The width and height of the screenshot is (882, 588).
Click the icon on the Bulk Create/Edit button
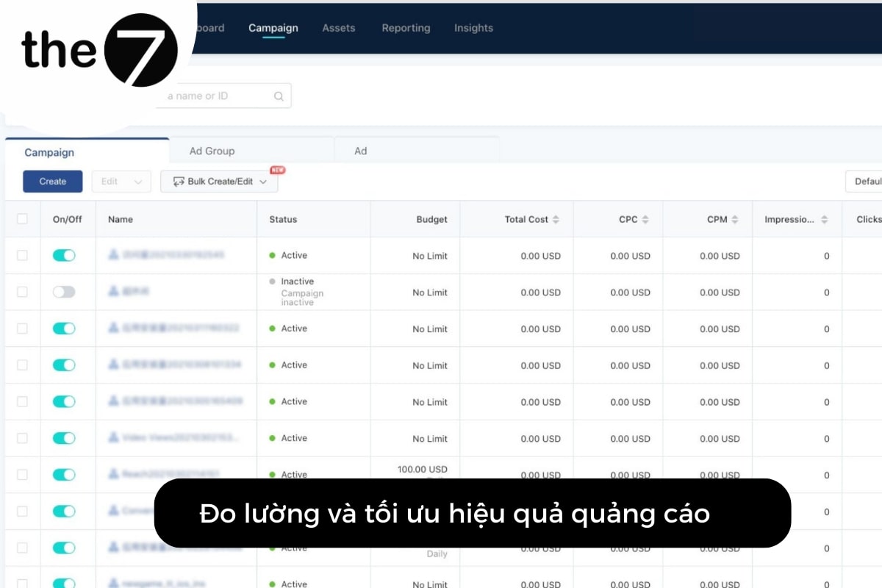coord(179,182)
